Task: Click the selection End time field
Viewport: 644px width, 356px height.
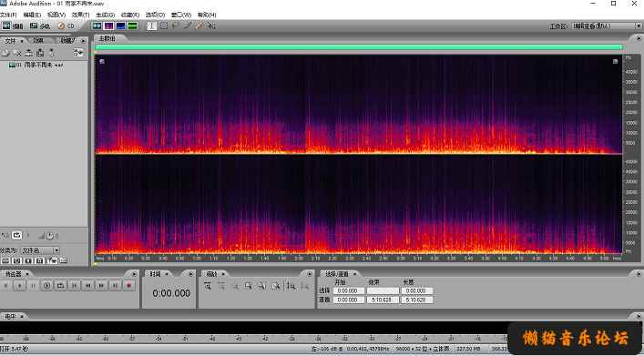Action: tap(383, 290)
